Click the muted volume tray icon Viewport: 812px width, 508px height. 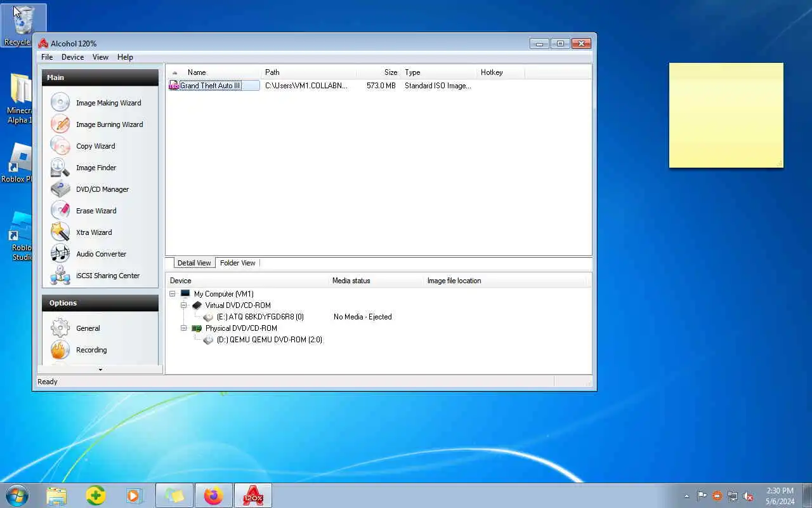click(748, 496)
